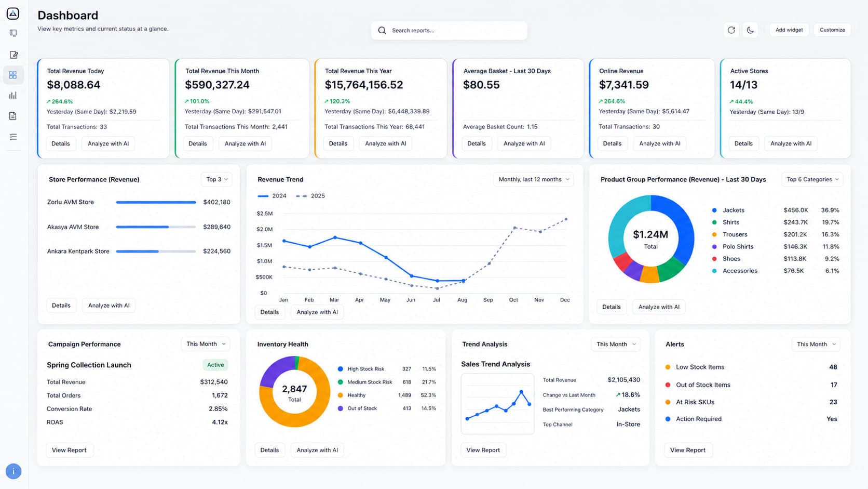
Task: Click the Jackets blue legend swatch
Action: coord(714,210)
